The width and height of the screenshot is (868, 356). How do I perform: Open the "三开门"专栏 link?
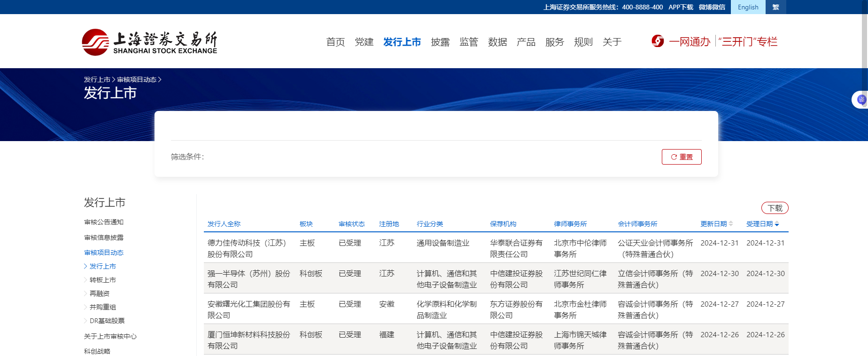(748, 42)
